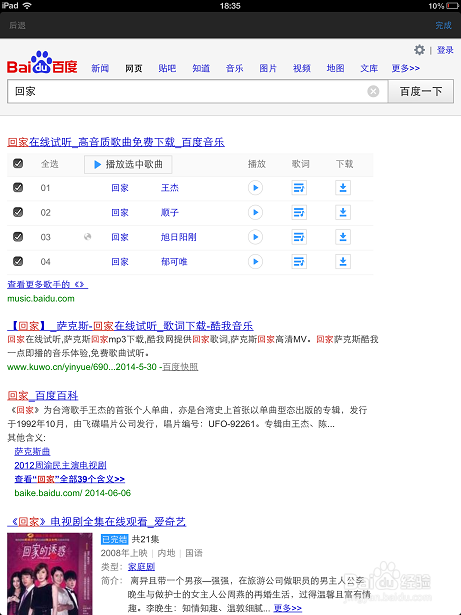This screenshot has height=615, width=461.
Task: Play the 回家 song by 旭日阳刚
Action: coord(255,237)
